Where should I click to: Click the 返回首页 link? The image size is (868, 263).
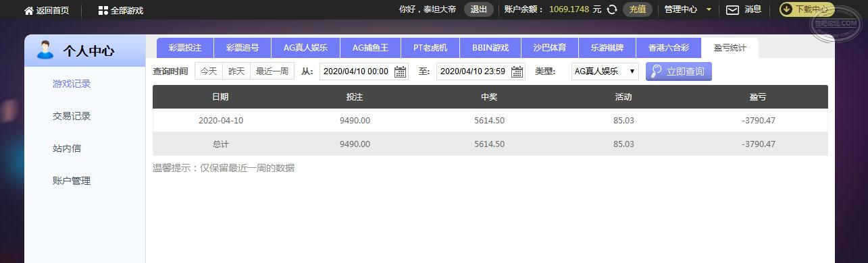(x=53, y=11)
